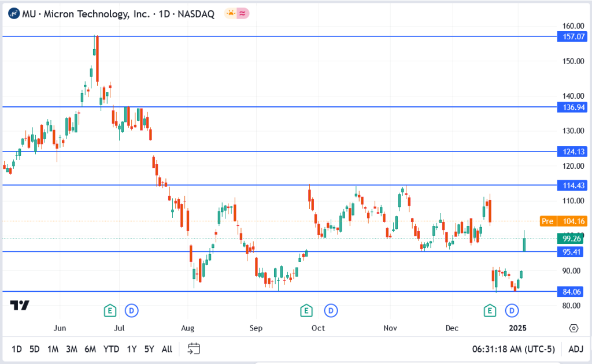Click the dividend D marker near October

(331, 311)
